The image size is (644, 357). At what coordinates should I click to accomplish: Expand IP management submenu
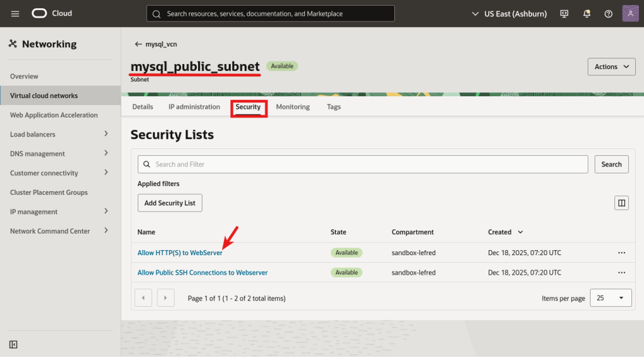point(106,211)
